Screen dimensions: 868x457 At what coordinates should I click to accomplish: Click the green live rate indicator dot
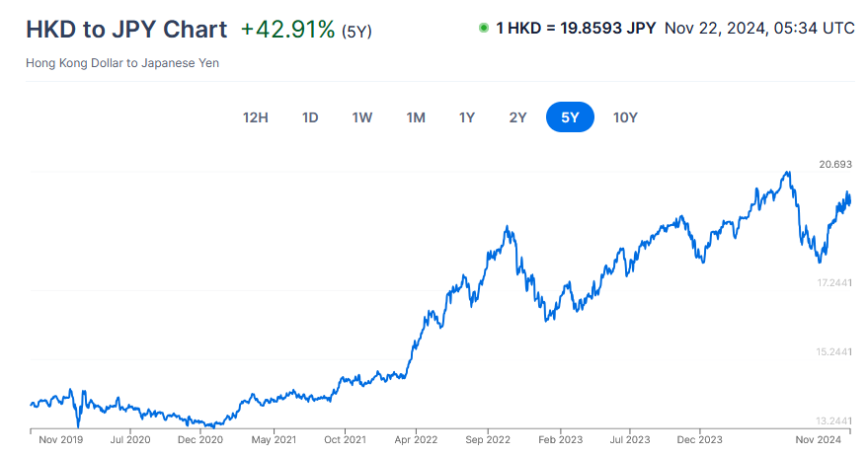tap(484, 28)
